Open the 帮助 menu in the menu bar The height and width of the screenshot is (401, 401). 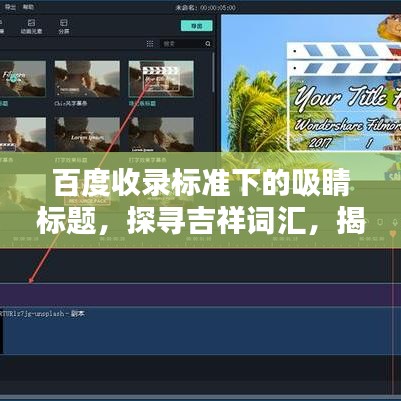28,6
